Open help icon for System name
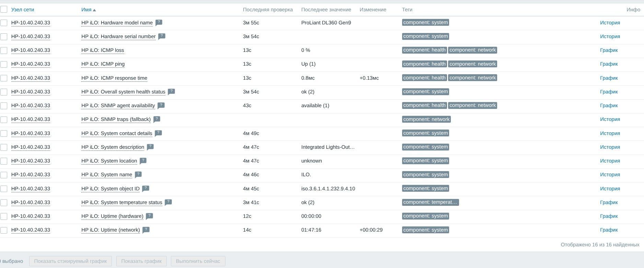 [x=138, y=175]
